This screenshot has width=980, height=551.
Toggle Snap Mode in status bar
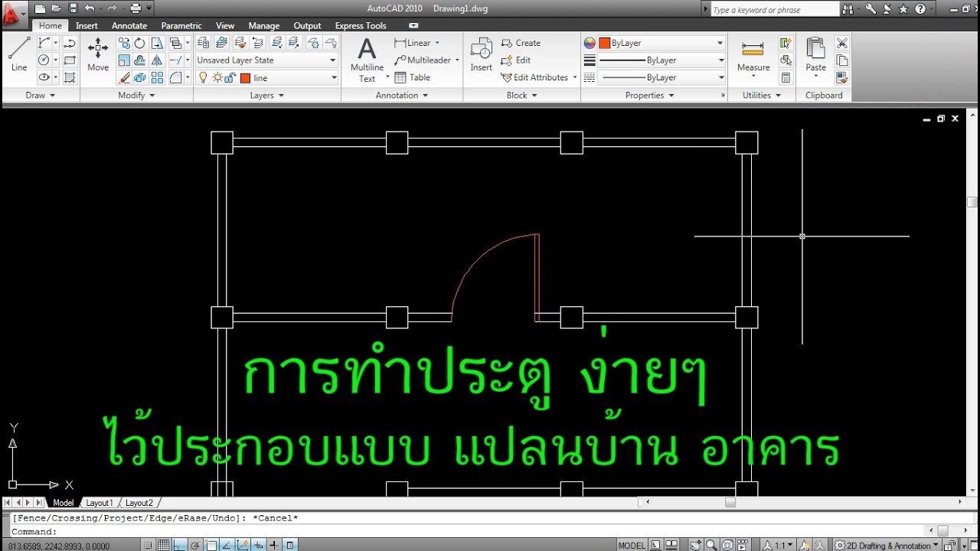pos(149,546)
